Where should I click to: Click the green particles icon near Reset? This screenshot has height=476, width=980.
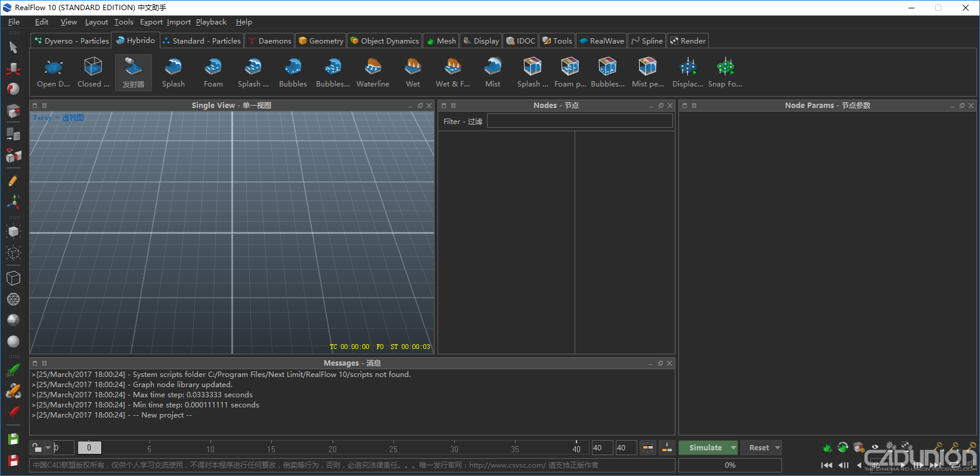click(x=827, y=447)
